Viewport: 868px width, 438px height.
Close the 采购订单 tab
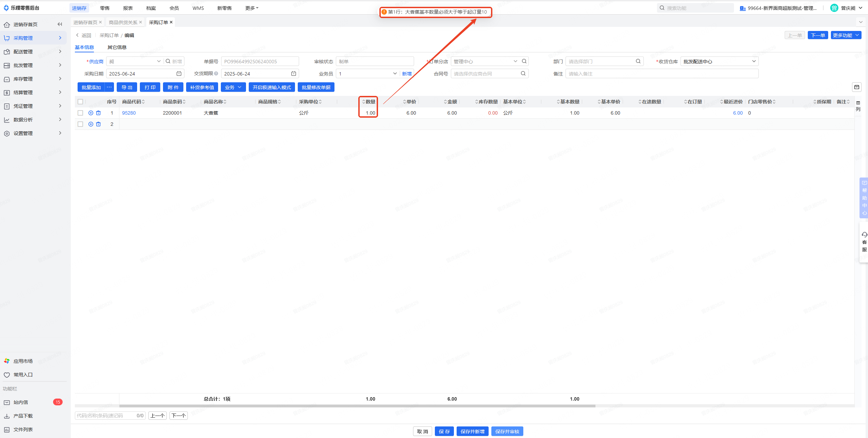coord(171,22)
